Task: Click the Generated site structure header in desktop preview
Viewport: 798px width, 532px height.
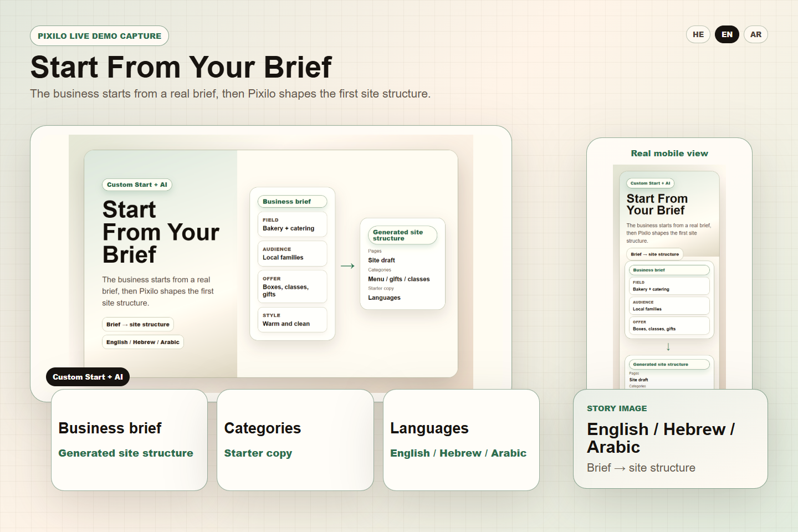Action: tap(403, 235)
